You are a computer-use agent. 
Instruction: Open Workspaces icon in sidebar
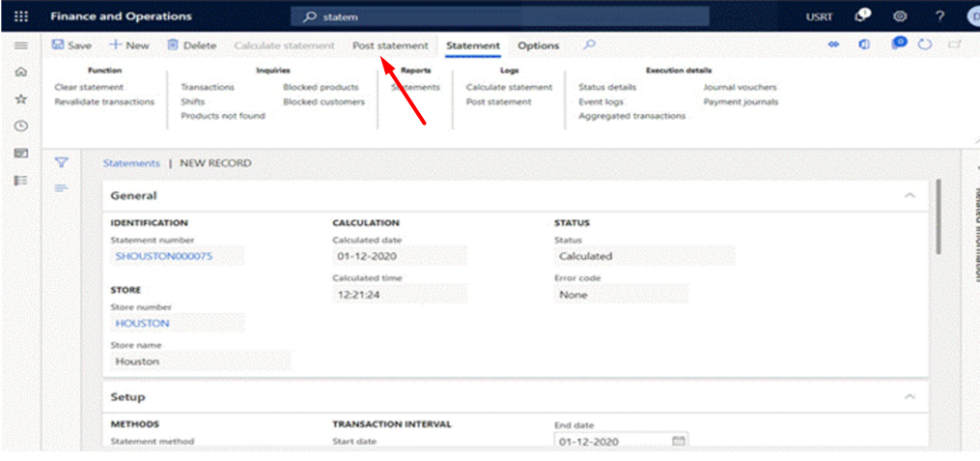point(20,154)
